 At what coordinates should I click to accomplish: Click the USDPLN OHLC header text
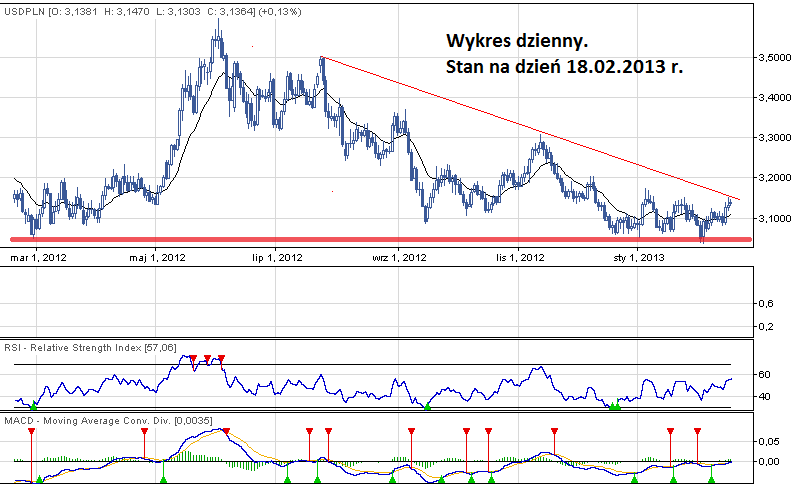152,11
